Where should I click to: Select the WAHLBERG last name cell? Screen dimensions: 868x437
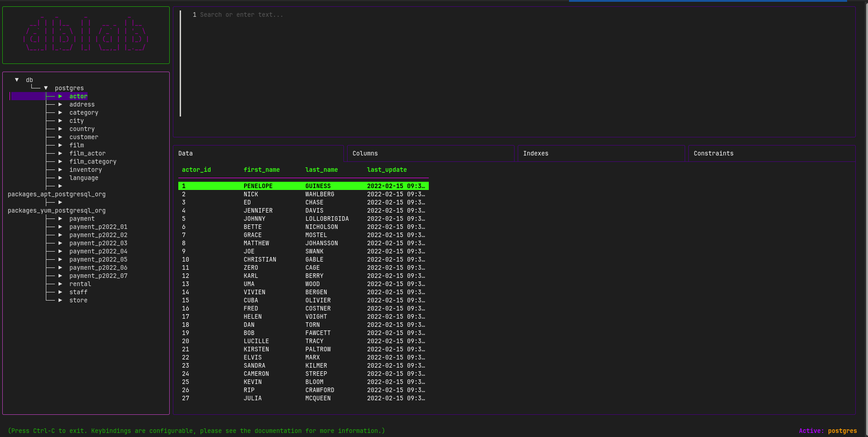(x=320, y=194)
